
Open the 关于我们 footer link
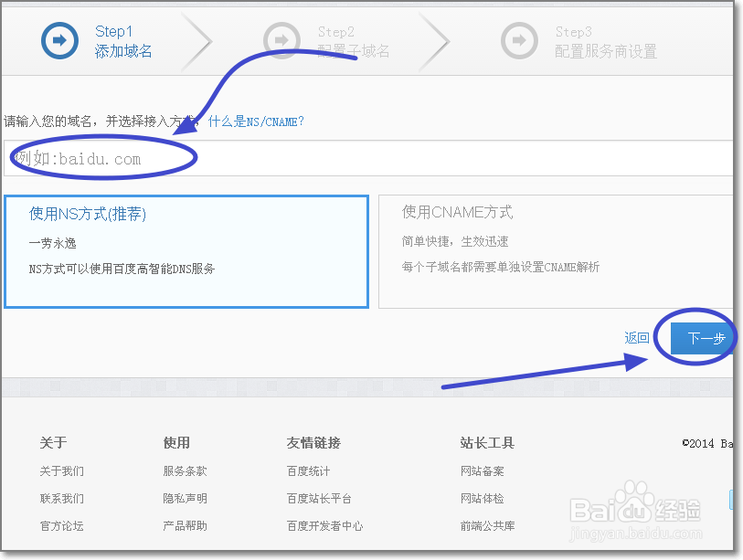[x=62, y=470]
